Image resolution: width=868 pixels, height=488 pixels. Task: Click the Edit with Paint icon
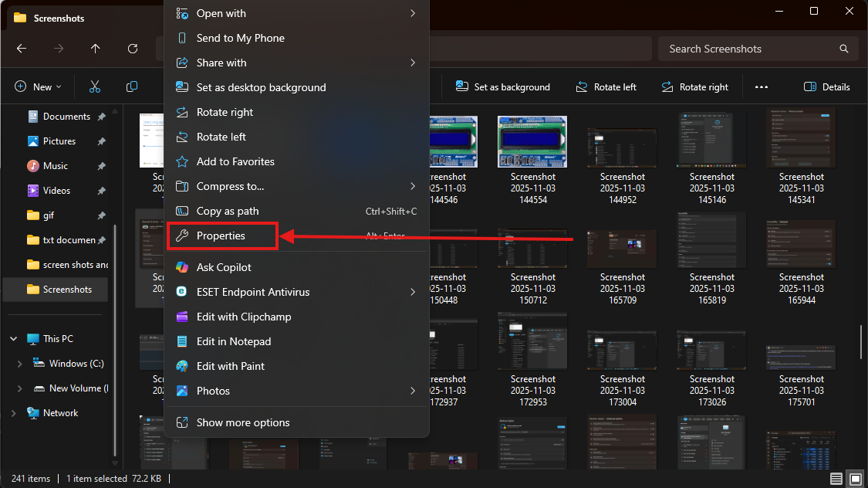click(181, 366)
